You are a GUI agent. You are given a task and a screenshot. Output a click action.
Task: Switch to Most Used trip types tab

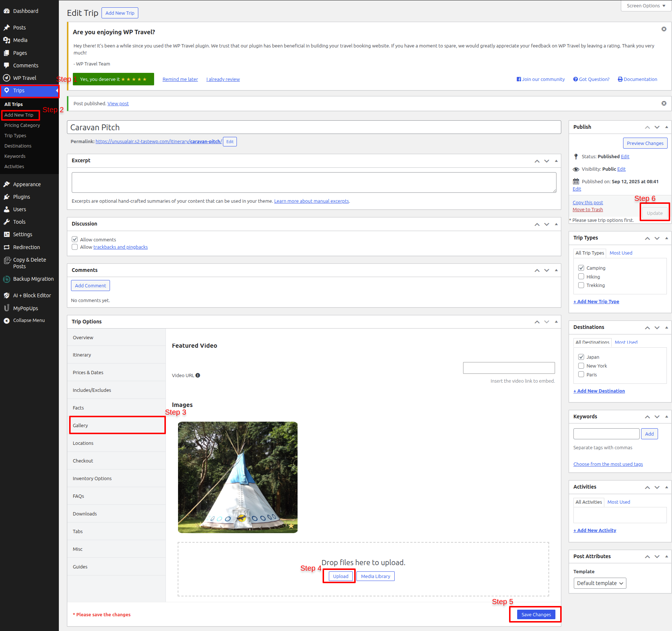621,253
